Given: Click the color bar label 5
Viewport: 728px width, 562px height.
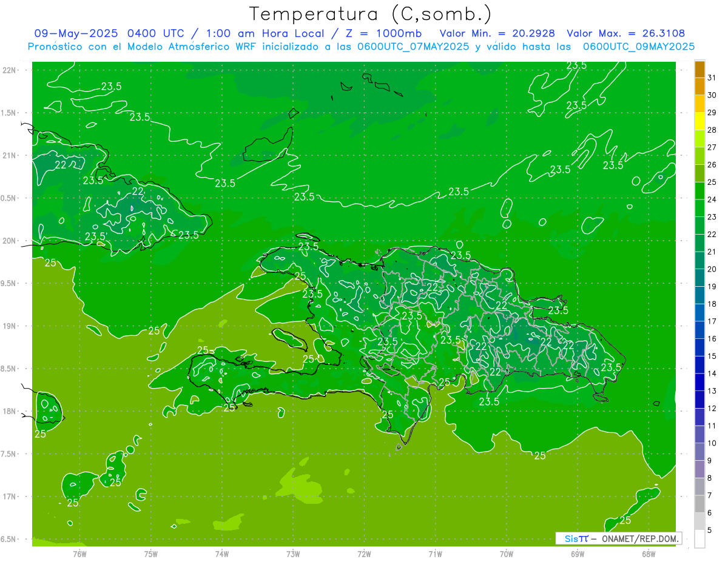Looking at the screenshot, I should (710, 530).
